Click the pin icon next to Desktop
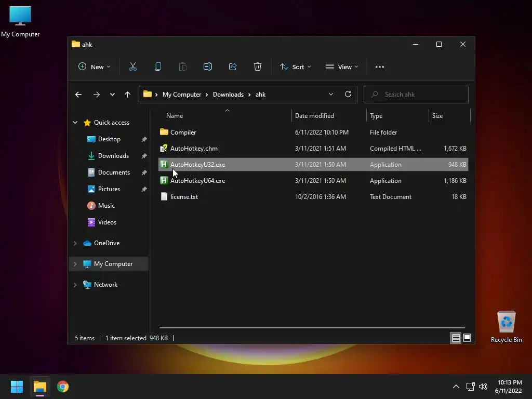Image resolution: width=532 pixels, height=399 pixels. click(144, 139)
